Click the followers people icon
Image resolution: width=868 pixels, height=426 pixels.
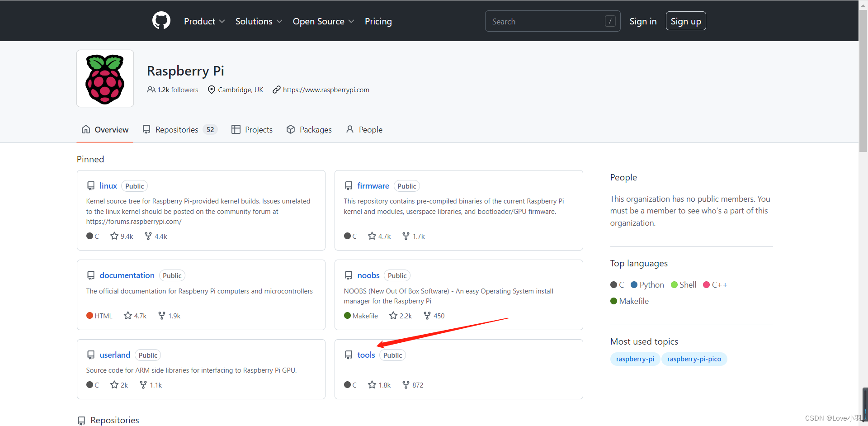(x=151, y=90)
